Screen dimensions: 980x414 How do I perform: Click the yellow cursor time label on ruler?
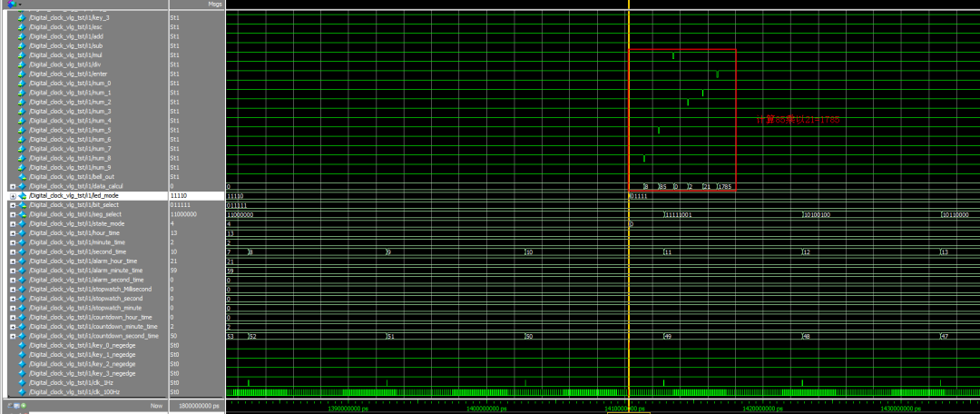pos(629,409)
